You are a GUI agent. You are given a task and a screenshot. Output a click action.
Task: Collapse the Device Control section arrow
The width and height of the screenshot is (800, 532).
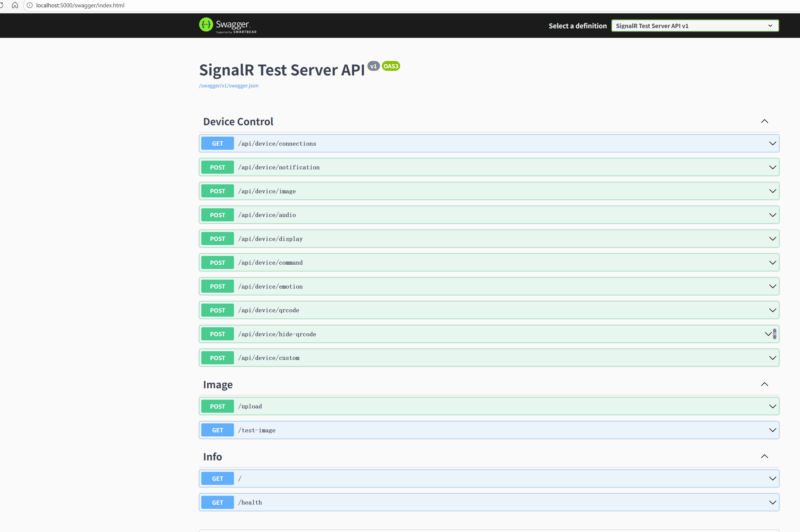tap(764, 121)
